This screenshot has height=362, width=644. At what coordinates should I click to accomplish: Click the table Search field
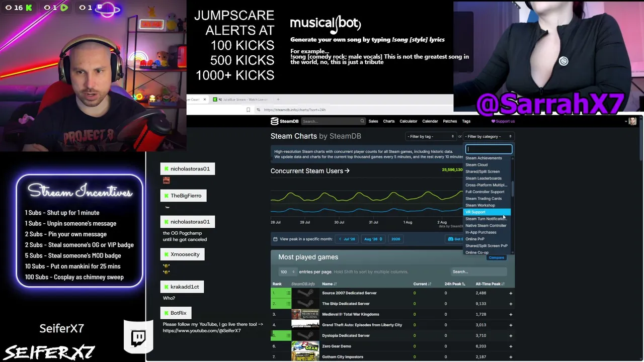(x=479, y=272)
